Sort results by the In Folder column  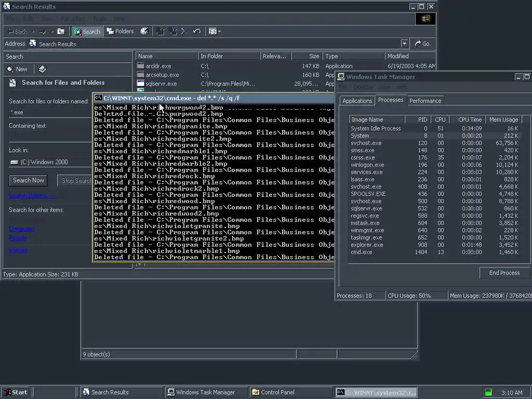click(x=229, y=56)
